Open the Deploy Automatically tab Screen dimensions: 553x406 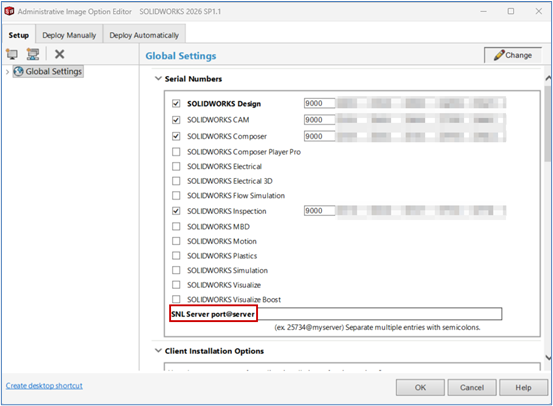(144, 35)
